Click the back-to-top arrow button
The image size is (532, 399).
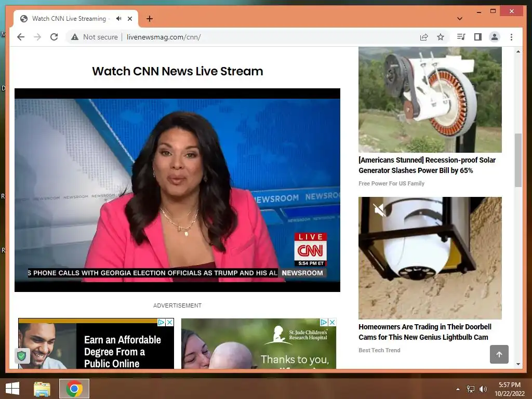(x=499, y=354)
